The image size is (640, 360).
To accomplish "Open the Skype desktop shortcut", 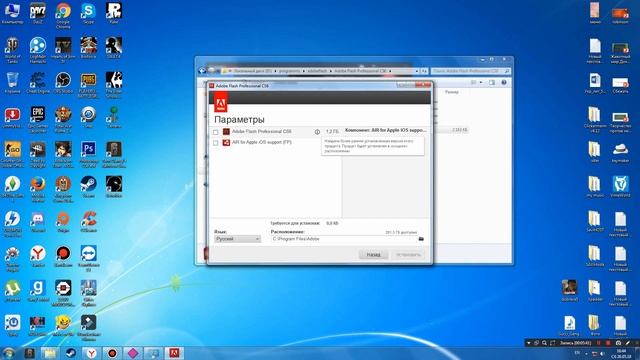I will (88, 13).
